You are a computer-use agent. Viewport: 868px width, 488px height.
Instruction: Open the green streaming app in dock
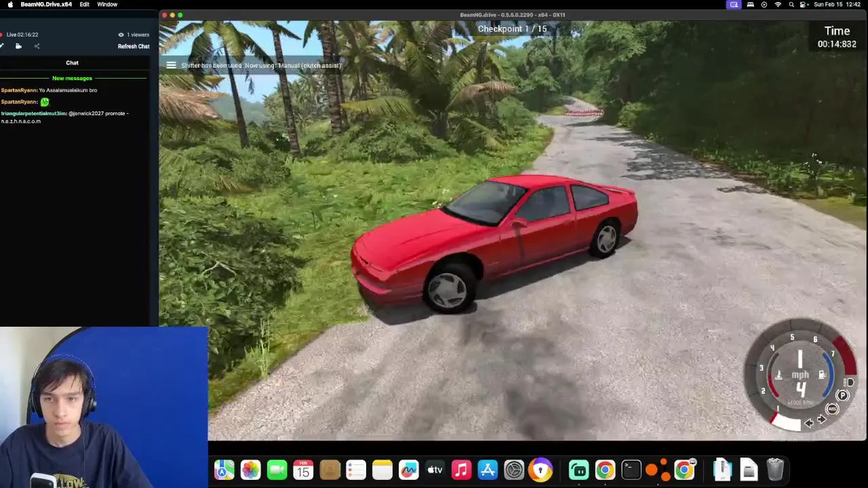click(x=578, y=470)
